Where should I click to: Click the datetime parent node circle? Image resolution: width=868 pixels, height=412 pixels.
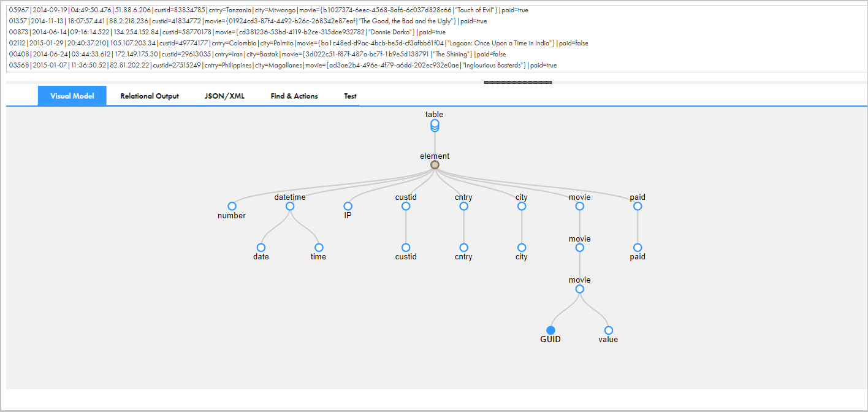point(290,207)
